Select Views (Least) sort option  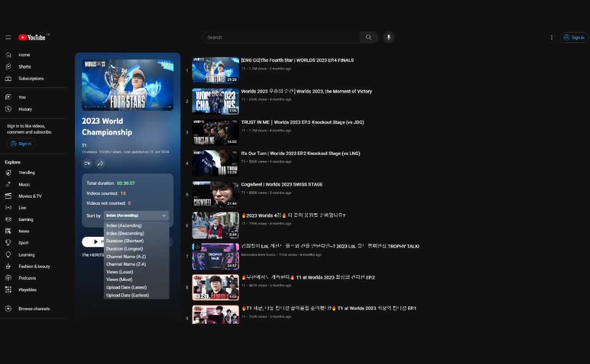pos(136,272)
